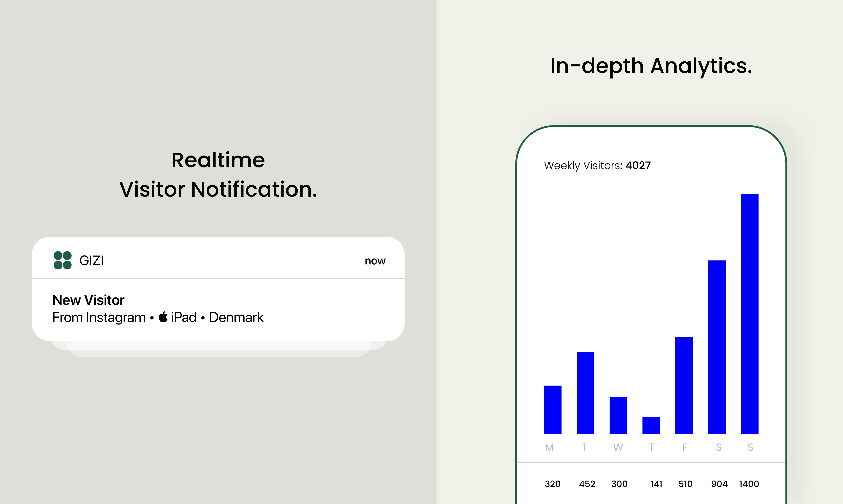Click the 320 value under Monday
The width and height of the screenshot is (843, 504).
click(x=552, y=484)
